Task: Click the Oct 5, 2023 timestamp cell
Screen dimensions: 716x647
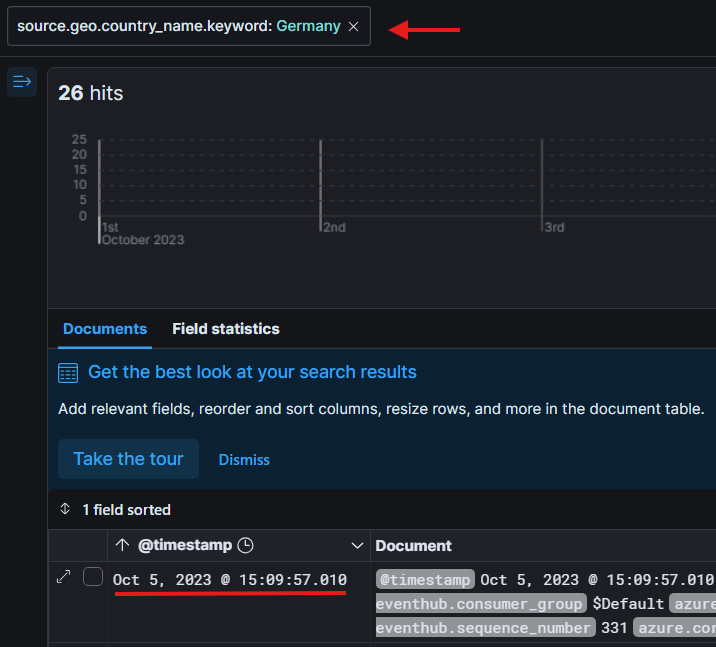Action: click(x=230, y=580)
